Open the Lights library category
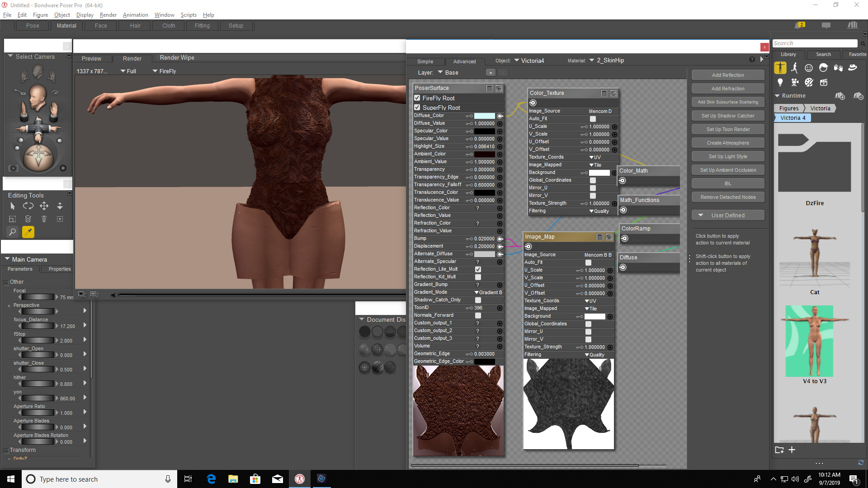The width and height of the screenshot is (868, 488). tap(780, 82)
